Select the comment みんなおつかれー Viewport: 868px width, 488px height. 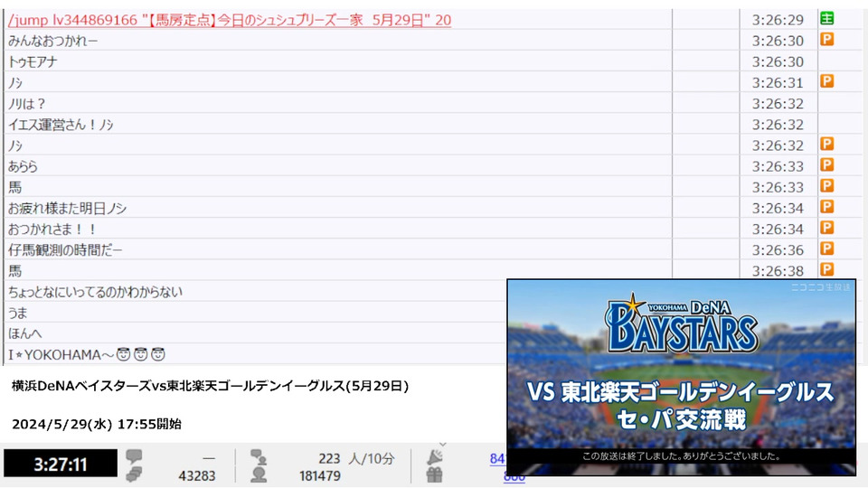(x=53, y=41)
